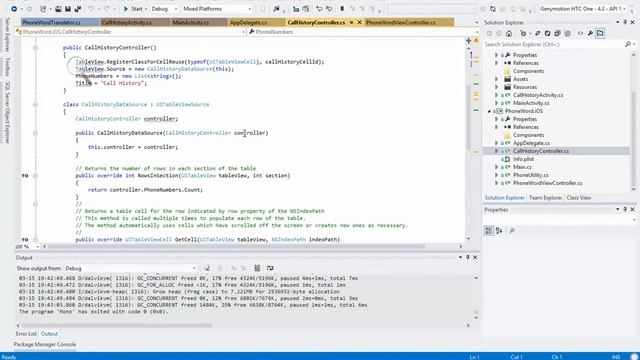Switch to Error List tab
This screenshot has width=640, height=360.
tap(26, 333)
